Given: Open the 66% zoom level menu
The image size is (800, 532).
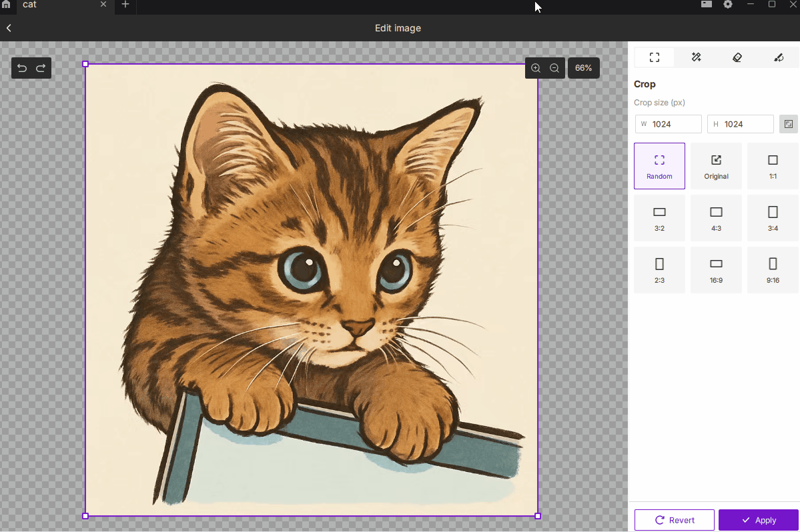Looking at the screenshot, I should pyautogui.click(x=583, y=68).
